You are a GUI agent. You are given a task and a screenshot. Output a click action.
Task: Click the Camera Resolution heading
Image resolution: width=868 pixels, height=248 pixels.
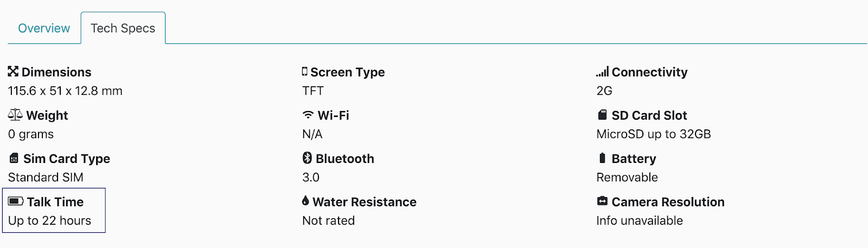[668, 202]
